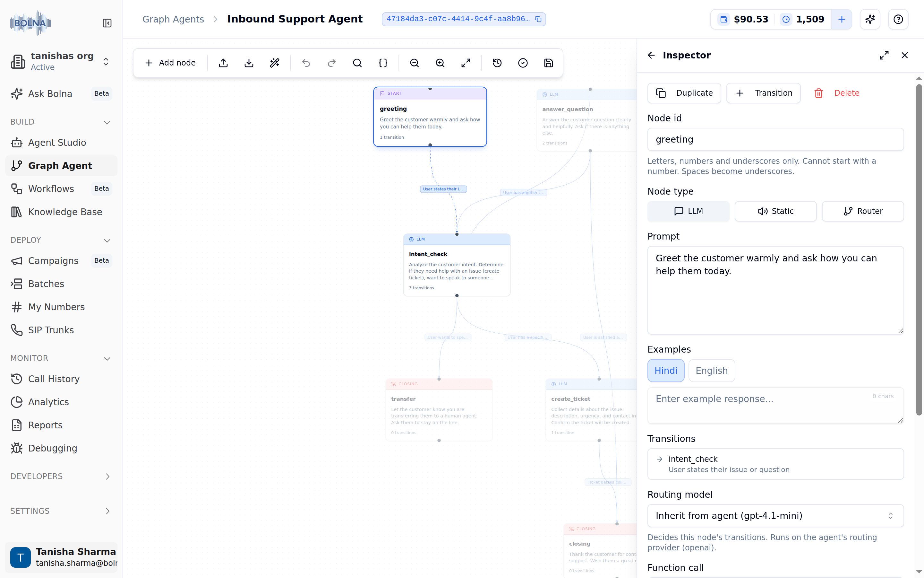
Task: Open Analytics page
Action: coord(61,402)
